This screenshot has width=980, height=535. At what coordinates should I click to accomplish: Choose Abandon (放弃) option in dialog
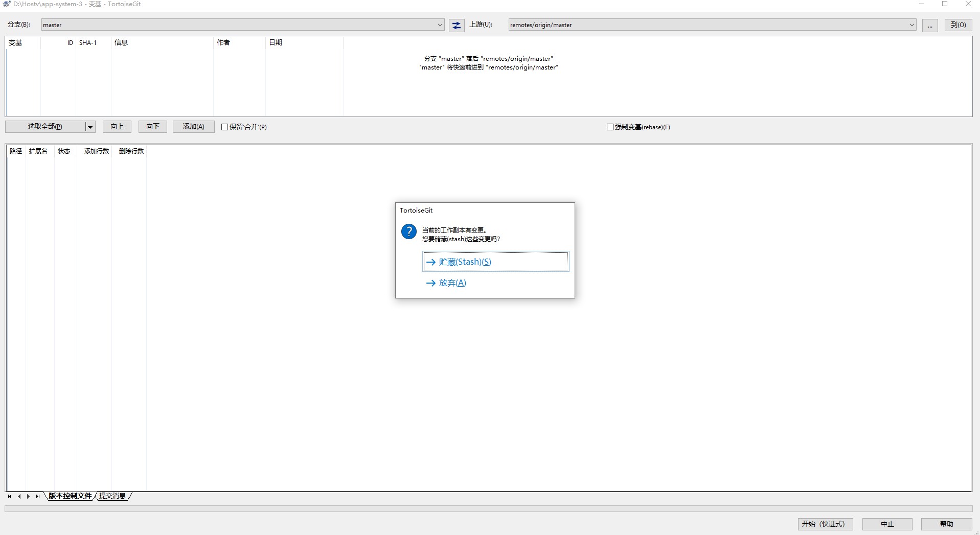[452, 283]
